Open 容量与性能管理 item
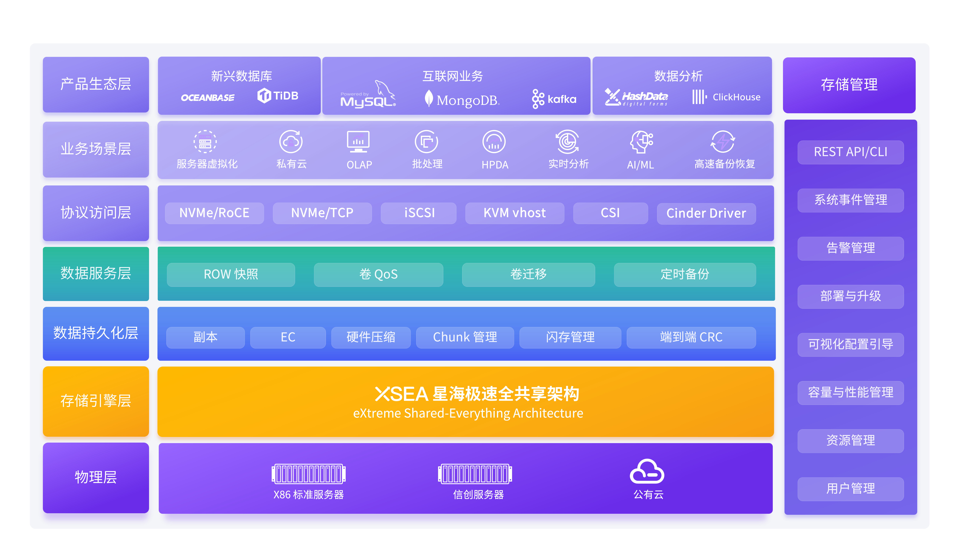980x551 pixels. (x=851, y=393)
